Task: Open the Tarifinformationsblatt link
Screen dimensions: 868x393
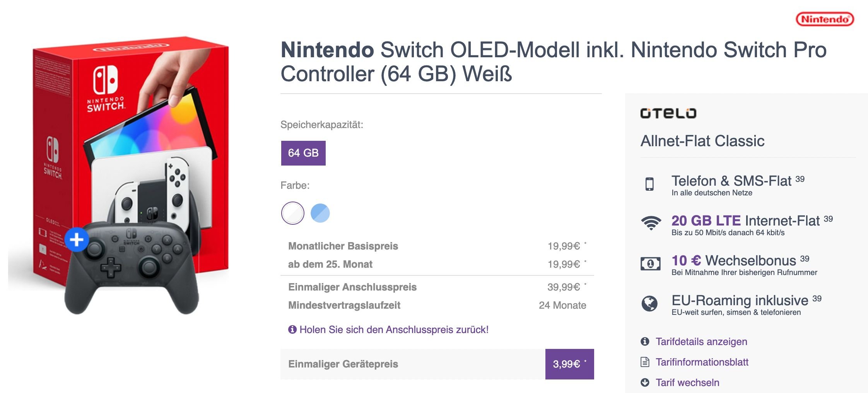Action: [x=702, y=362]
